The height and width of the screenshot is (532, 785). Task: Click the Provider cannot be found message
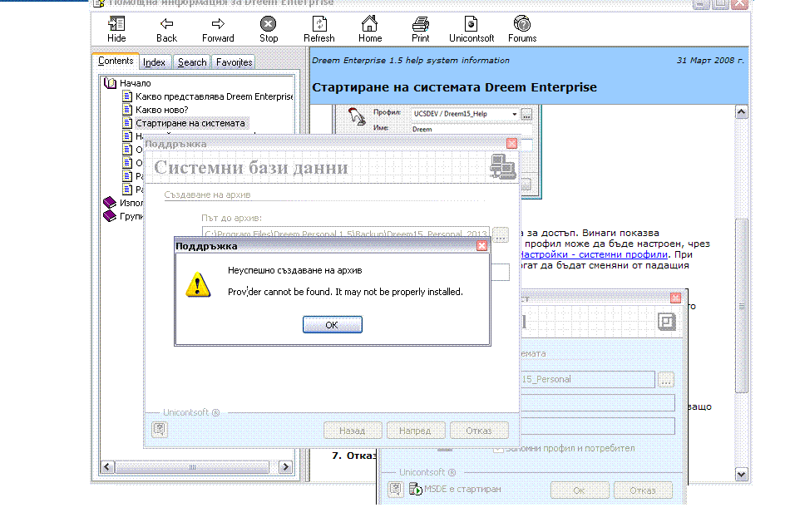click(345, 292)
